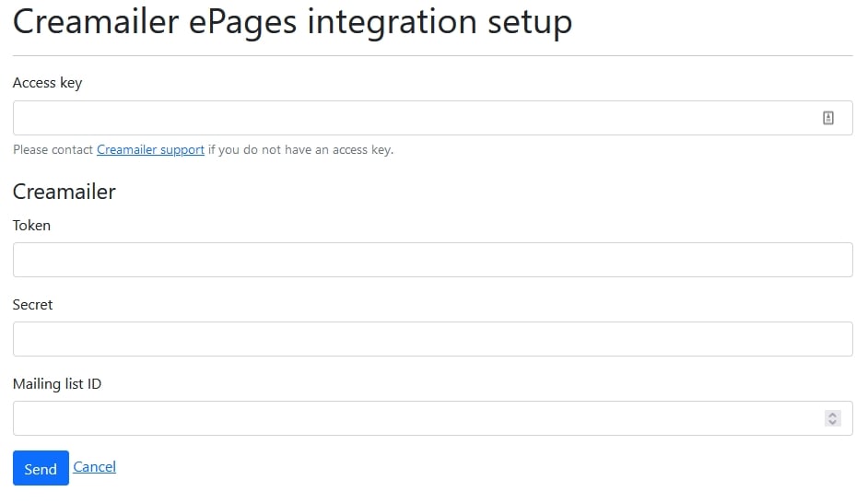The width and height of the screenshot is (868, 503).
Task: Click the Cancel link
Action: (95, 466)
